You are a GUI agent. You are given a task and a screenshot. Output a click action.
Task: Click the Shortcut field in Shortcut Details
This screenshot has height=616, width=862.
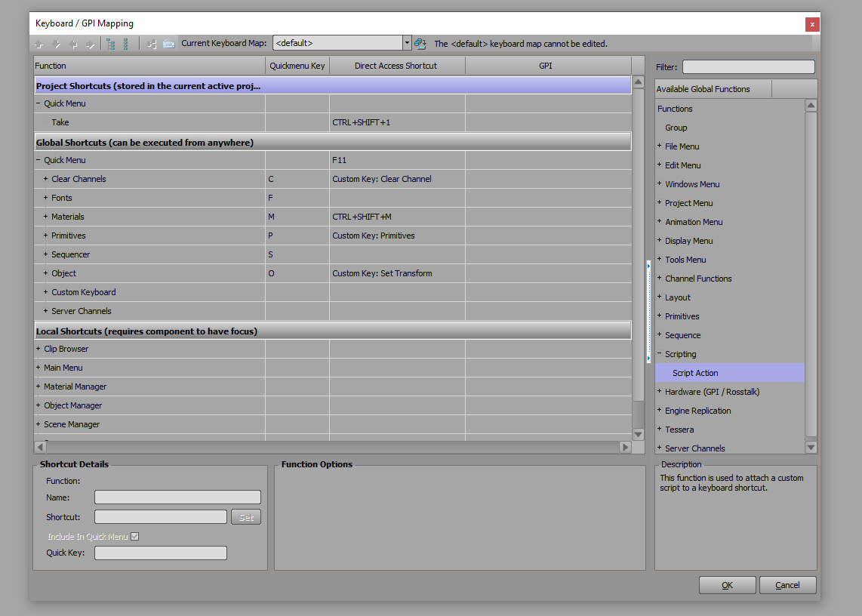pyautogui.click(x=161, y=517)
